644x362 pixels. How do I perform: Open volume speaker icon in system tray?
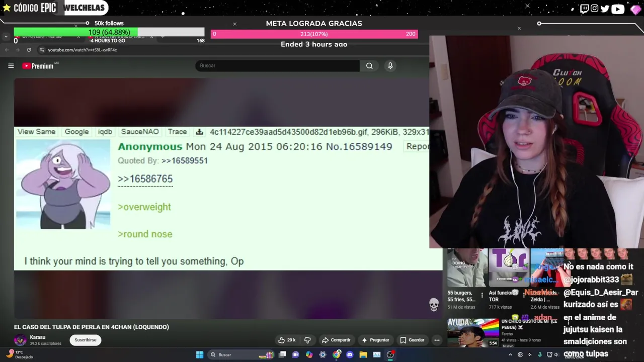pyautogui.click(x=556, y=354)
